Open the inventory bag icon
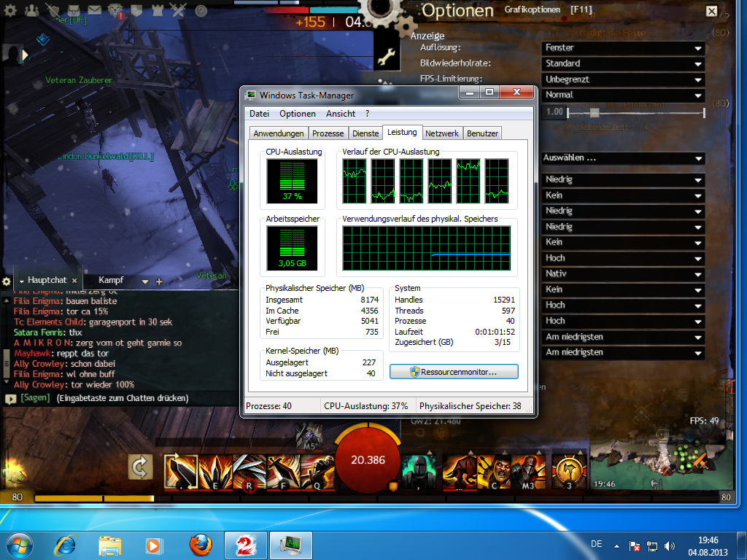Screen dimensions: 747x560 click(x=74, y=10)
